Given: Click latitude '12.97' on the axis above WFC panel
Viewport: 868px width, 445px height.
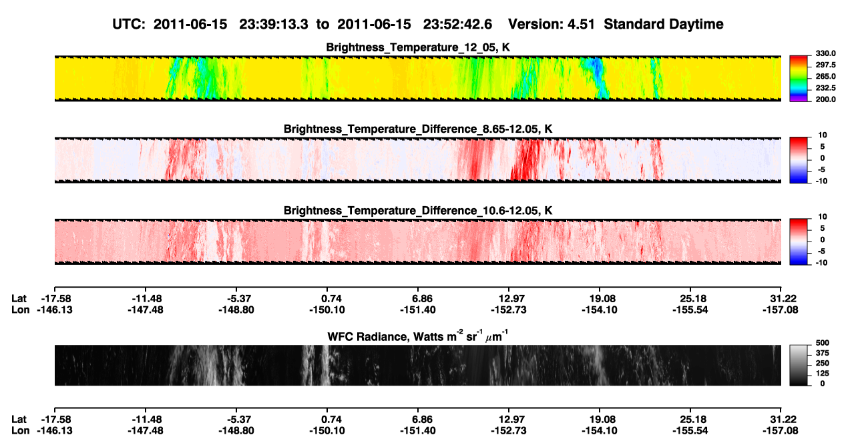Looking at the screenshot, I should tap(511, 298).
